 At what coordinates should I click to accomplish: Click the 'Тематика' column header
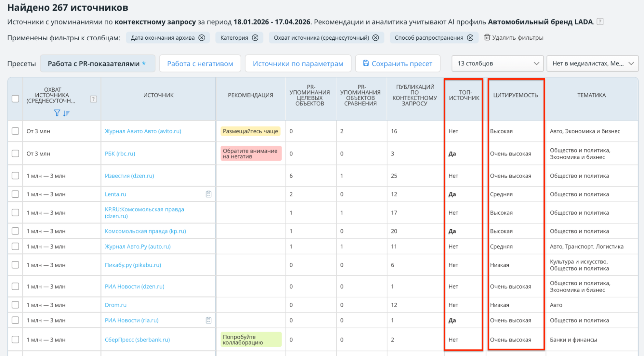click(591, 95)
